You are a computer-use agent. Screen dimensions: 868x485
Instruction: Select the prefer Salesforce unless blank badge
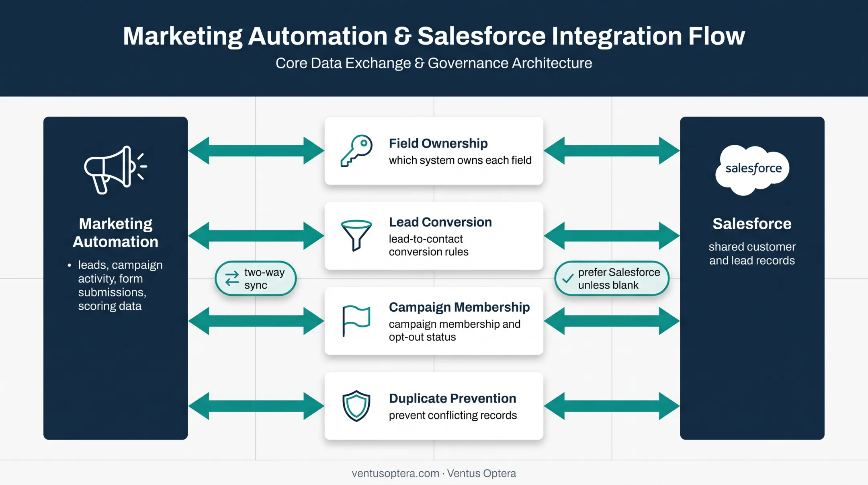(x=612, y=278)
